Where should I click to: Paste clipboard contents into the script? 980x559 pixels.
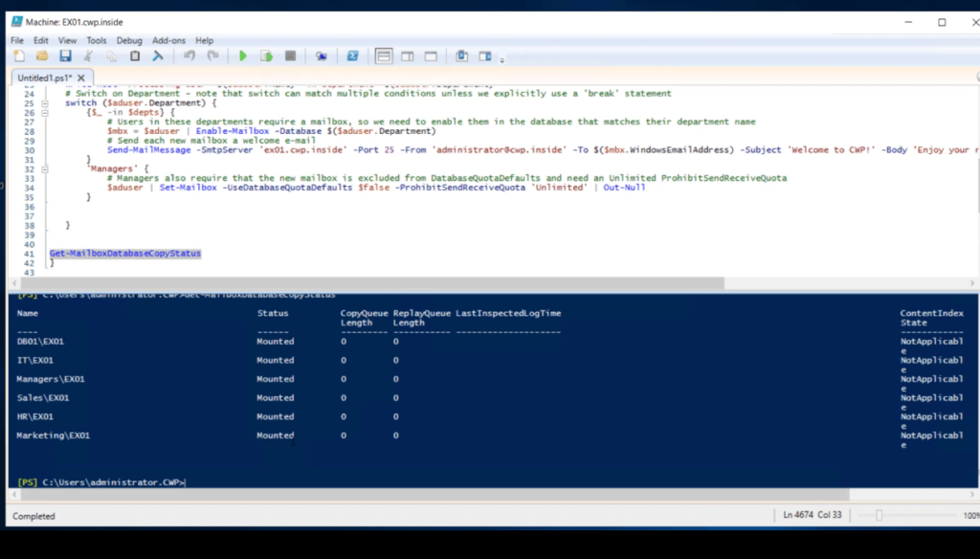tap(134, 56)
